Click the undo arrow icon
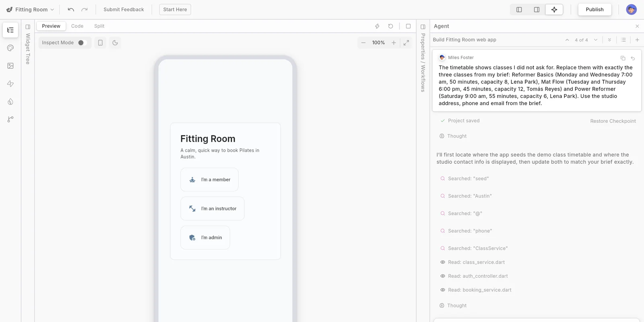The height and width of the screenshot is (322, 644). pos(71,10)
